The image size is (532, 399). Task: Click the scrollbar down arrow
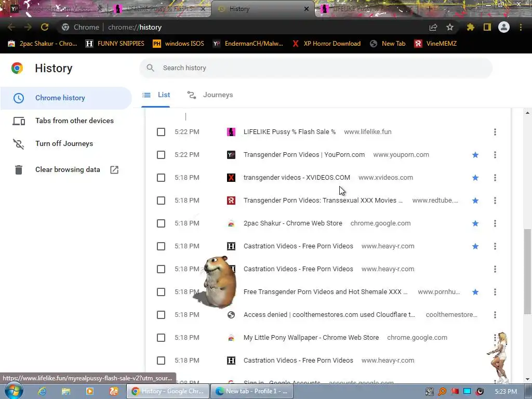pos(527,379)
